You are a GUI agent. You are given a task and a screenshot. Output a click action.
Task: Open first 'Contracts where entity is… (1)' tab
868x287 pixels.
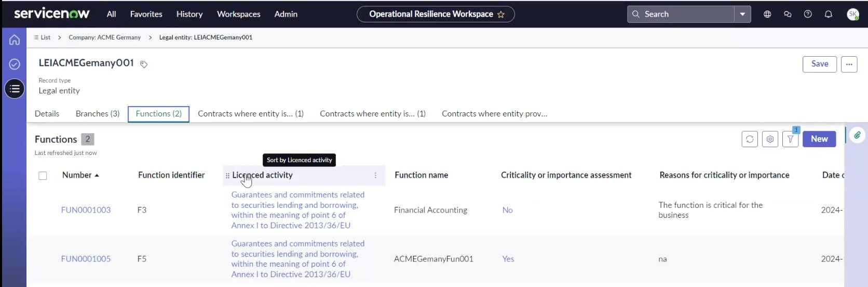pos(251,114)
